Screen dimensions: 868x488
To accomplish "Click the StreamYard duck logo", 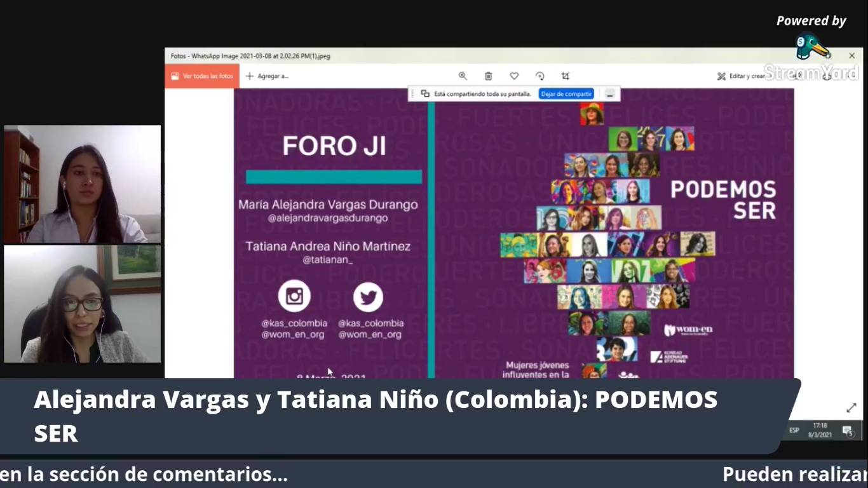I will (812, 46).
